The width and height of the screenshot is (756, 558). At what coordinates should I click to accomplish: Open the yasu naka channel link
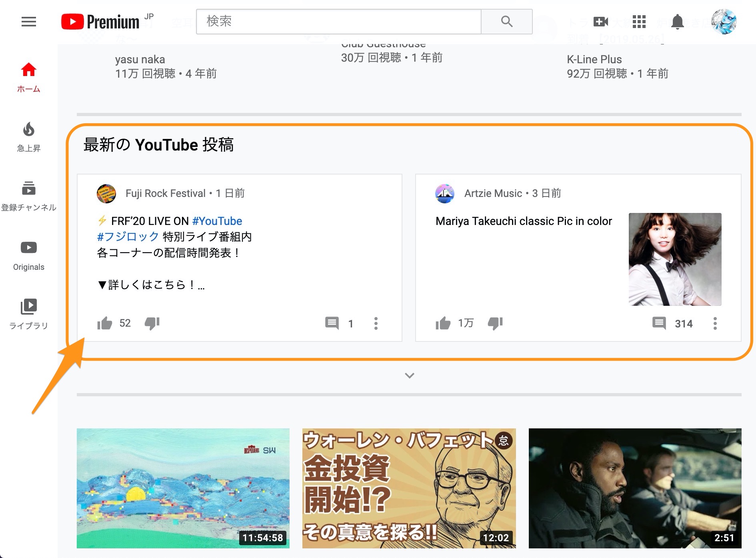[140, 59]
